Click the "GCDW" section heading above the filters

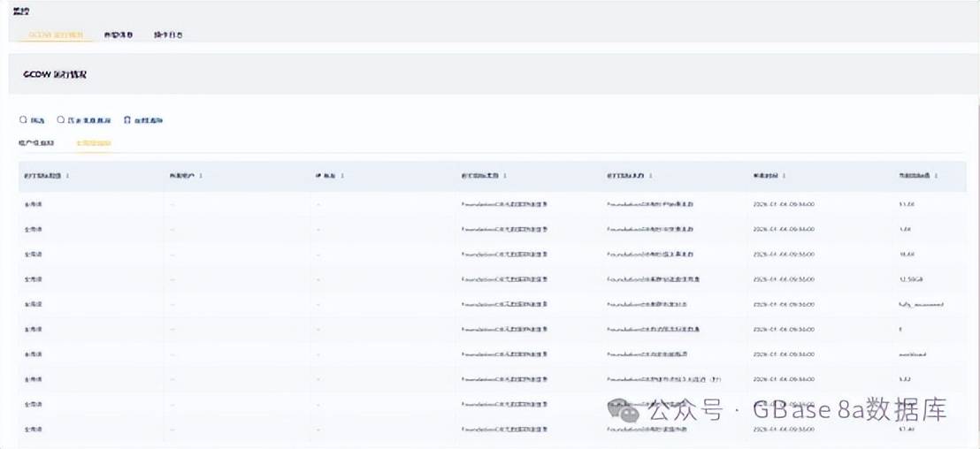point(55,74)
